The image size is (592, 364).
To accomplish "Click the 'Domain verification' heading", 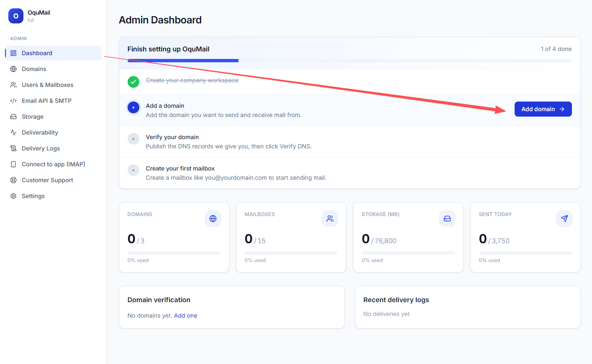I will click(x=159, y=300).
